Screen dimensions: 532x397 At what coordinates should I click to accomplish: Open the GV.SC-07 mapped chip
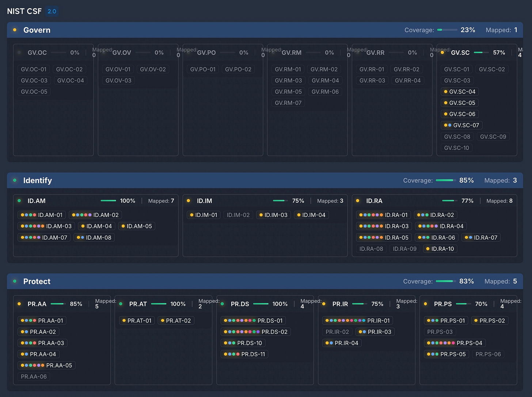coord(461,125)
